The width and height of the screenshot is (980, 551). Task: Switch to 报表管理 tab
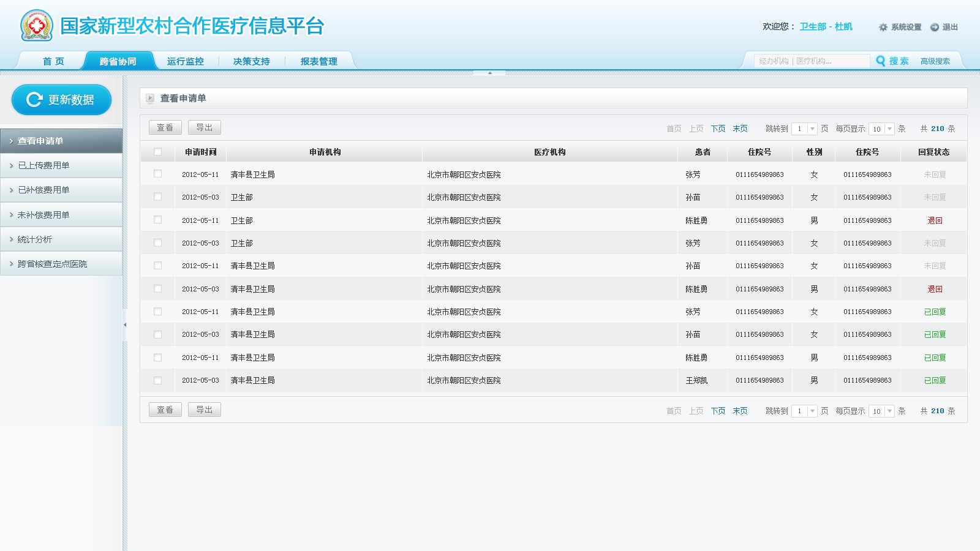(x=318, y=61)
